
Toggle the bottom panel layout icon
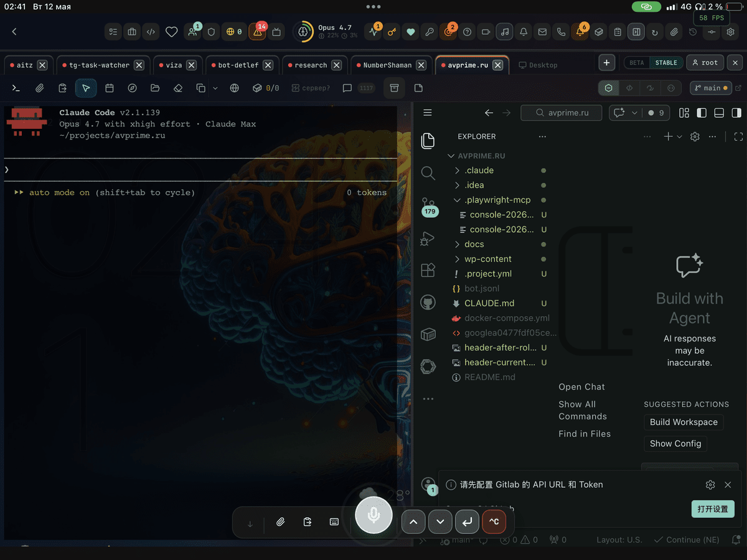pos(719,113)
